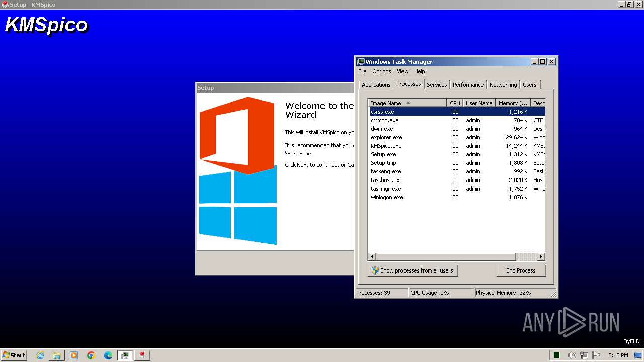This screenshot has height=362, width=644.
Task: Select the csrss.exe process row
Action: point(457,112)
